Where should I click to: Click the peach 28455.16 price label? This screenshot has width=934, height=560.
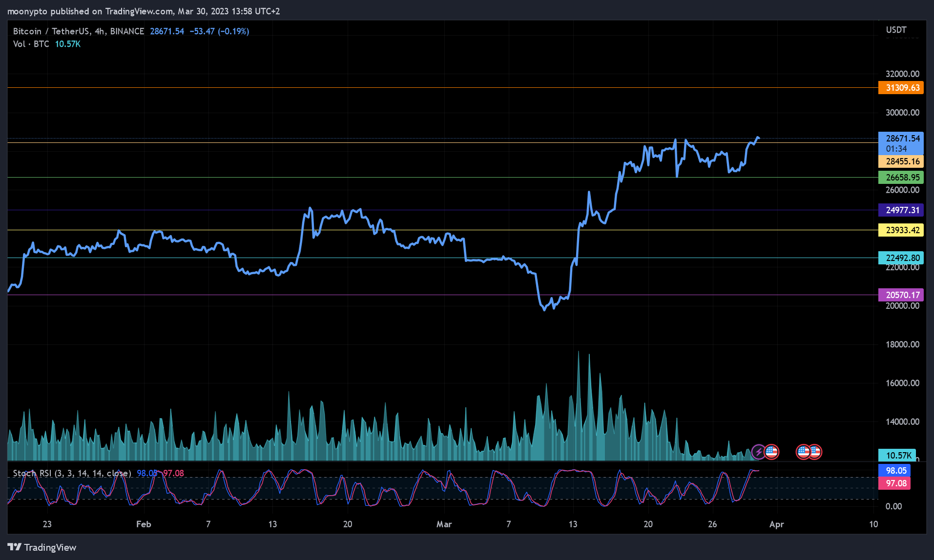[901, 161]
